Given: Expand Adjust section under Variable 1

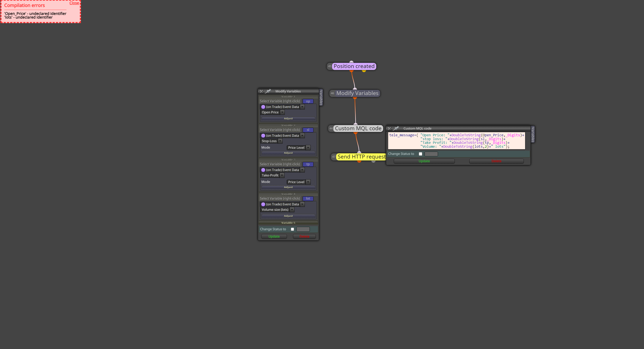Looking at the screenshot, I should tap(288, 119).
